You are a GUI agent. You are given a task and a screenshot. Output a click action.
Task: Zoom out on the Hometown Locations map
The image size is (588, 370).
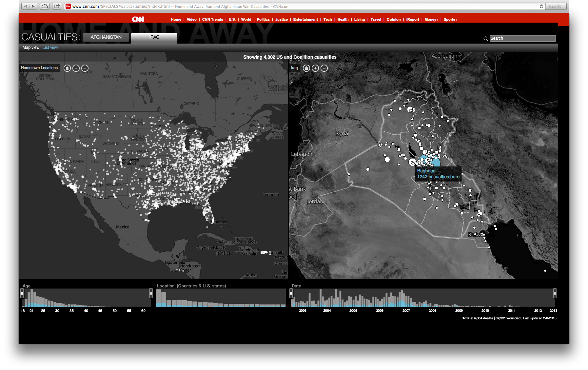(x=85, y=68)
